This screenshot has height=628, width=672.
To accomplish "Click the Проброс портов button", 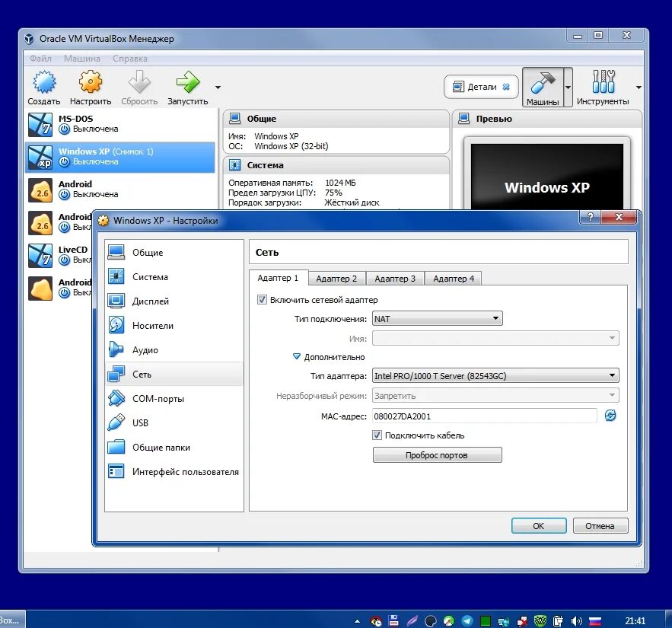I will pos(437,454).
